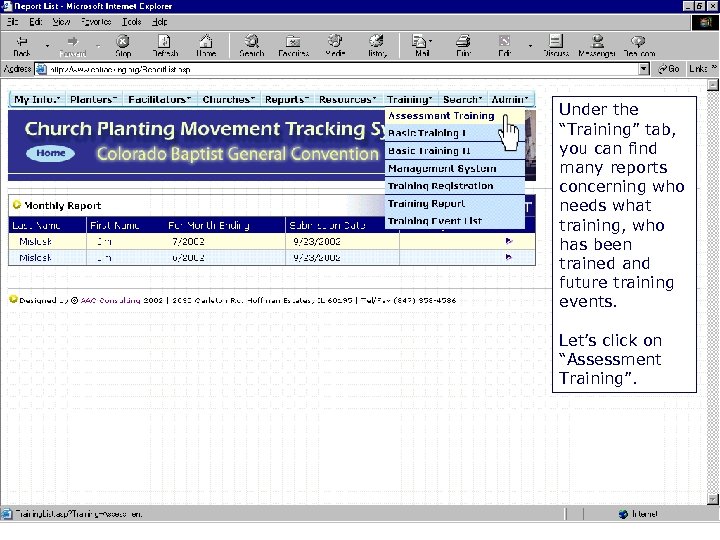
Task: Expand the address bar dropdown
Action: [x=644, y=69]
